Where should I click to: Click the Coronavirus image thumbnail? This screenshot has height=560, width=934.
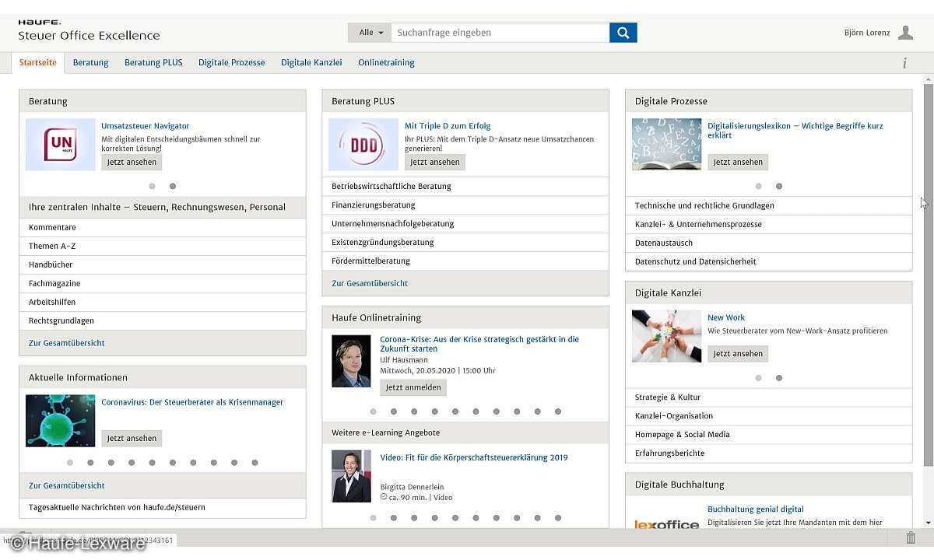pos(61,421)
